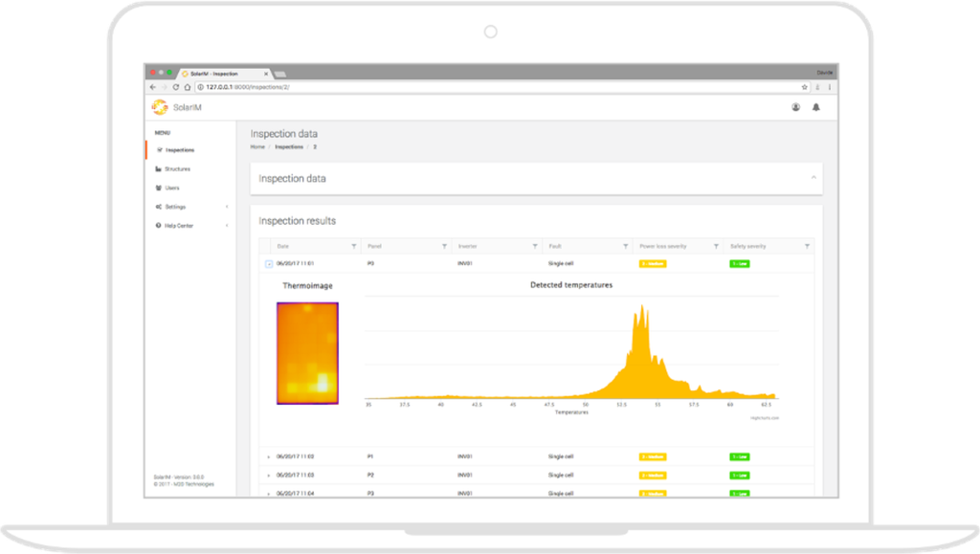Click the Power loss severity filter icon
This screenshot has width=980, height=554.
(716, 246)
